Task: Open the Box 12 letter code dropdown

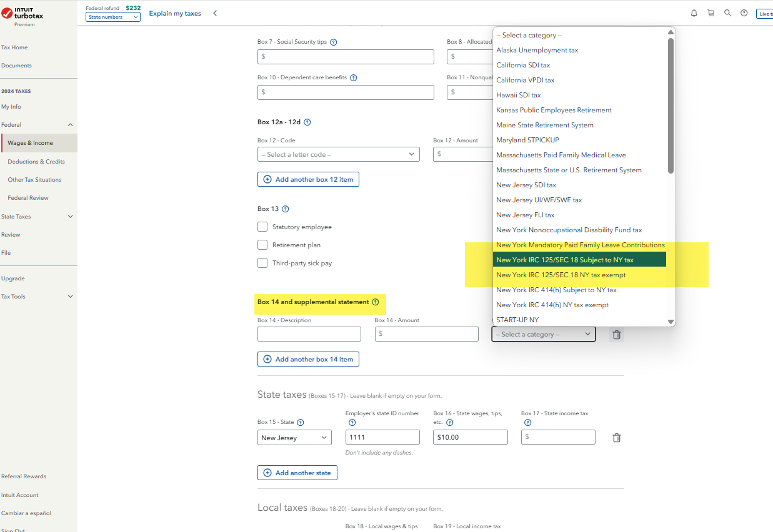Action: [338, 154]
